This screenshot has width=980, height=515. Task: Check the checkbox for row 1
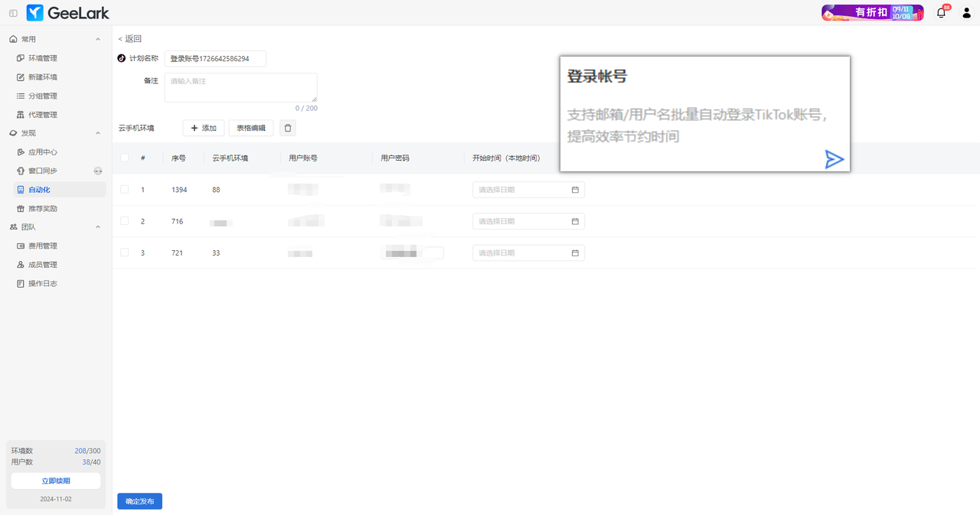(x=124, y=190)
